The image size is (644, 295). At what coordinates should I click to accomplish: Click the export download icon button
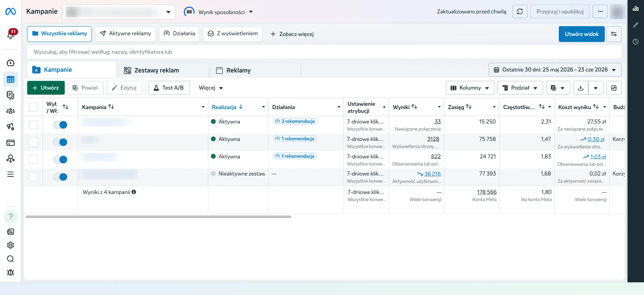[581, 88]
